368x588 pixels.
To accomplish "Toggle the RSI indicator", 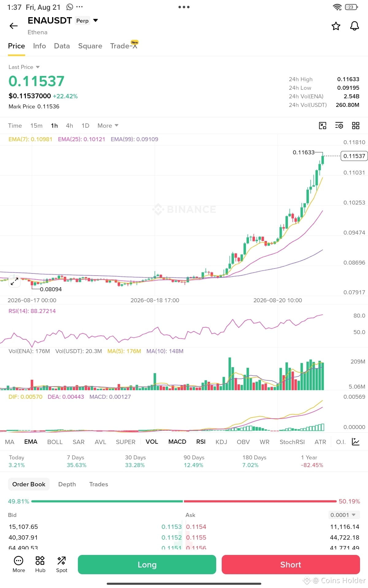I will 201,442.
